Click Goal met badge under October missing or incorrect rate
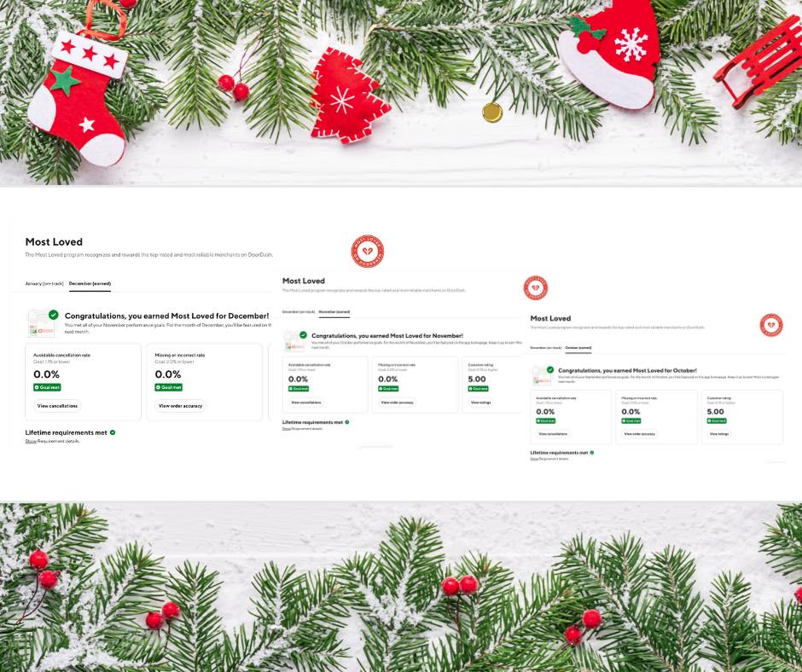The width and height of the screenshot is (802, 672). 631,421
